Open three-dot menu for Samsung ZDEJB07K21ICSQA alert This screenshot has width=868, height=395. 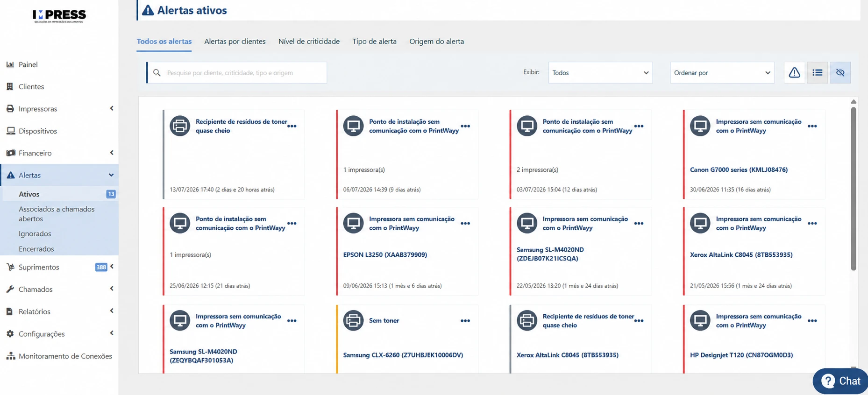[639, 224]
